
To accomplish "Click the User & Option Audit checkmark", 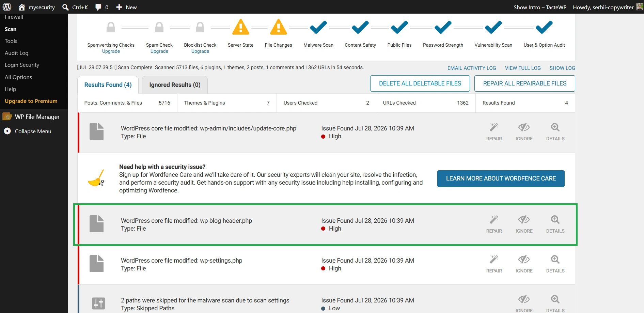I will click(x=544, y=27).
